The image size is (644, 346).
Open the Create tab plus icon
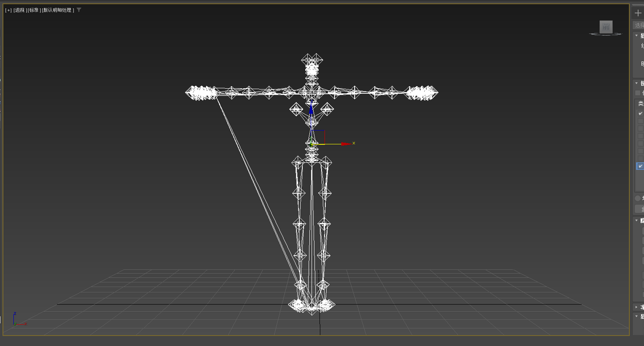coord(638,13)
